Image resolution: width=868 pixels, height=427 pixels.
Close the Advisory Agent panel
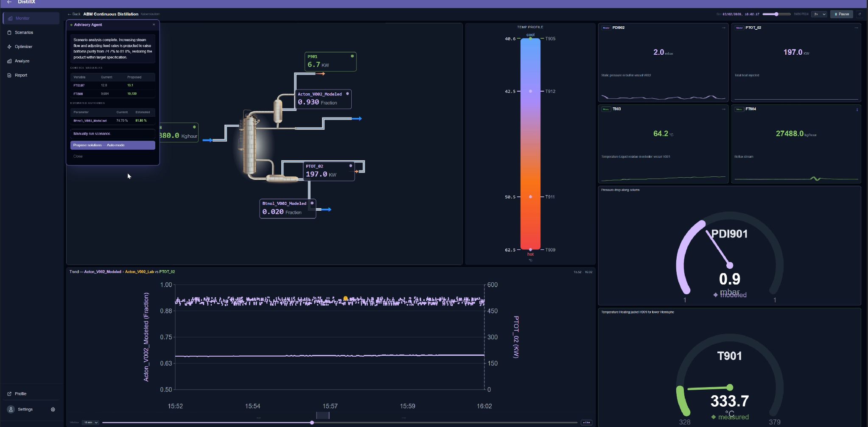[x=154, y=25]
